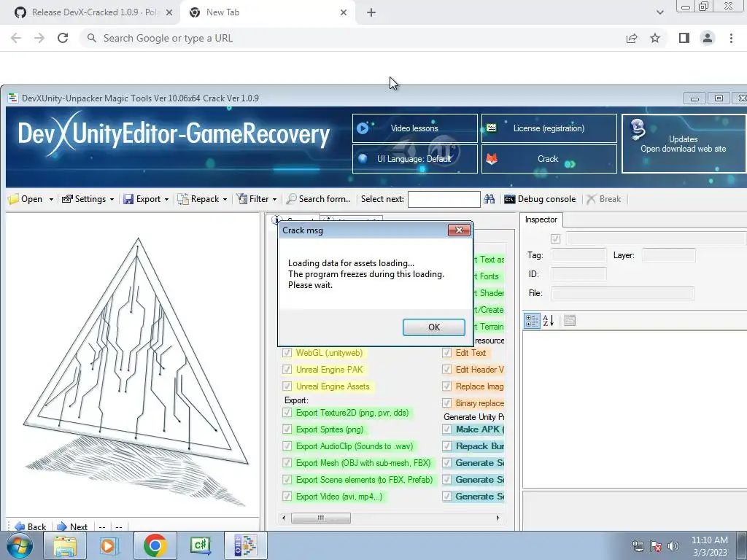Image resolution: width=747 pixels, height=560 pixels.
Task: Open License (registration) banner tile
Action: tap(549, 128)
